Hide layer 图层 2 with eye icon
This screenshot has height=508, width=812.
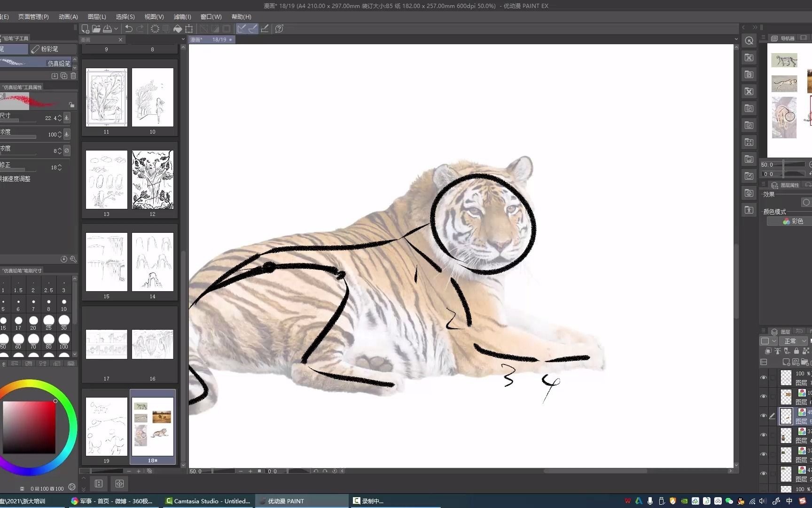[x=764, y=474]
